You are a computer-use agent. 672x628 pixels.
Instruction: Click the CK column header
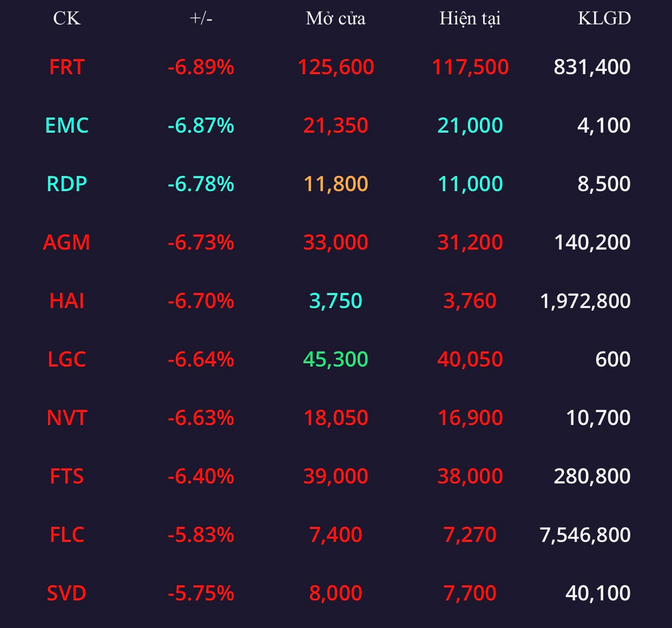pyautogui.click(x=67, y=19)
